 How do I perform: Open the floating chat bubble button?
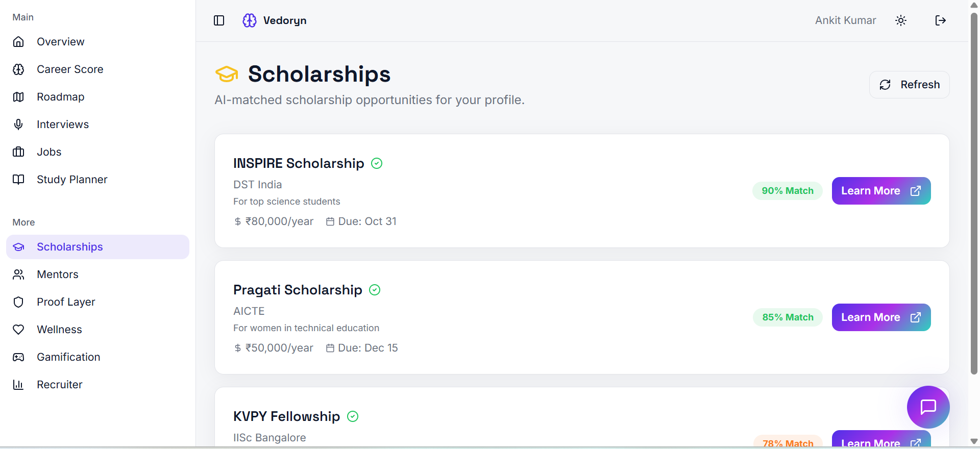[x=928, y=407]
